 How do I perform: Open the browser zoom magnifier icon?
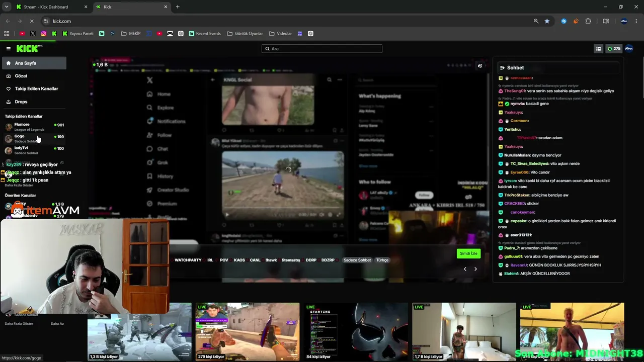click(536, 21)
